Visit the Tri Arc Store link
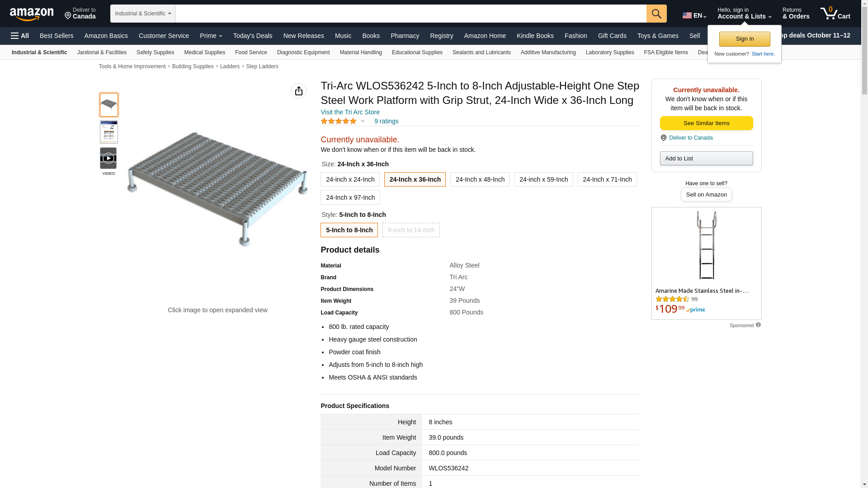 tap(350, 112)
